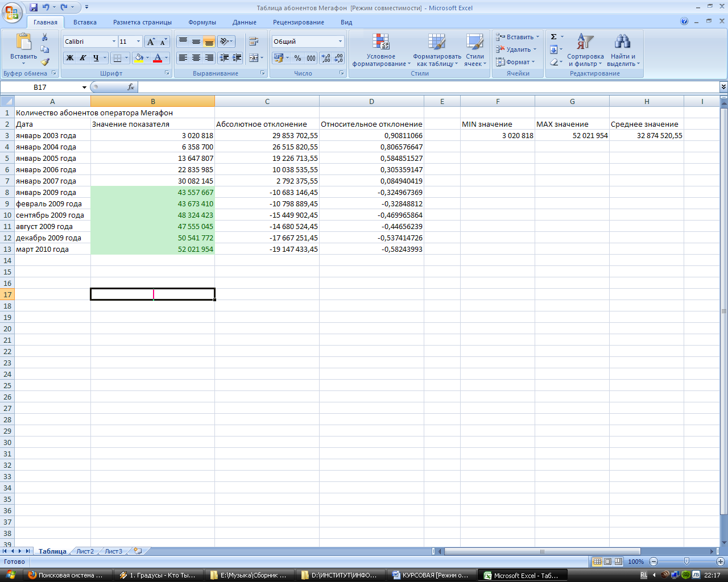Select column C header

click(267, 102)
